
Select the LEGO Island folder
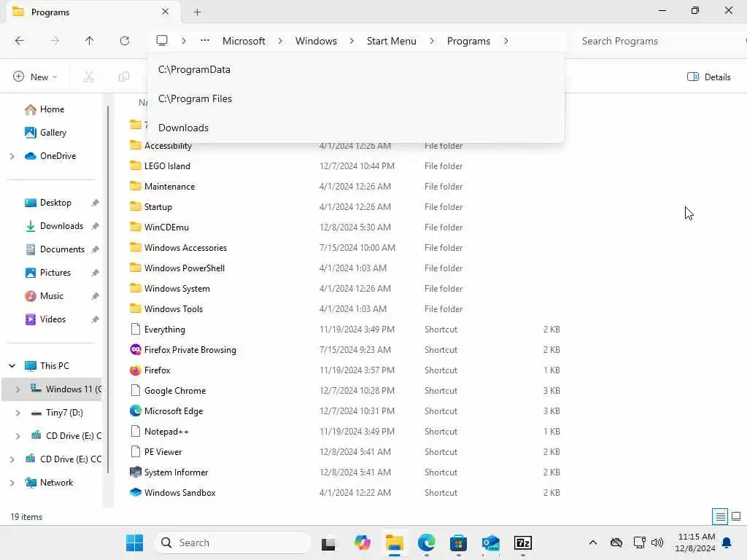click(x=167, y=166)
